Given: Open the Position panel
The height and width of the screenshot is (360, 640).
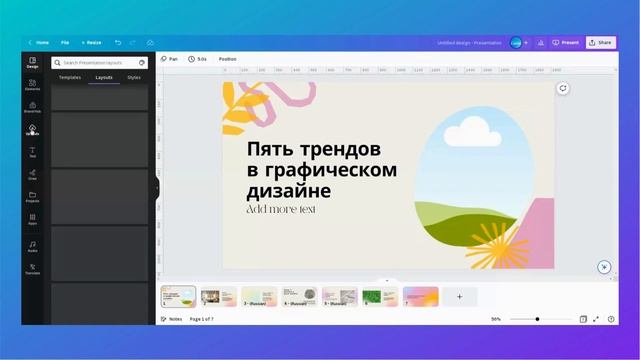Looking at the screenshot, I should coord(227,59).
